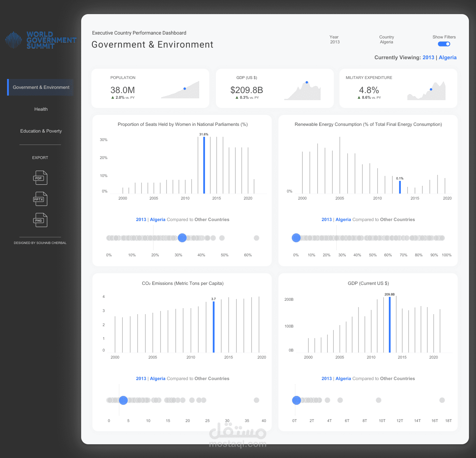Screen dimensions: 476x458
Task: Click Designed by Souhaib Cherbal credit
Action: (40, 243)
